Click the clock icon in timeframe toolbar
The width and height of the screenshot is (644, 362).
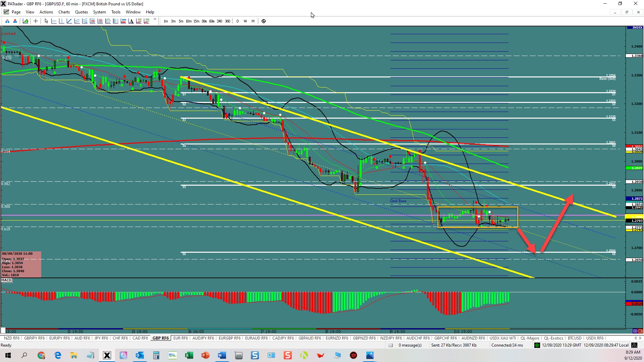[x=264, y=21]
